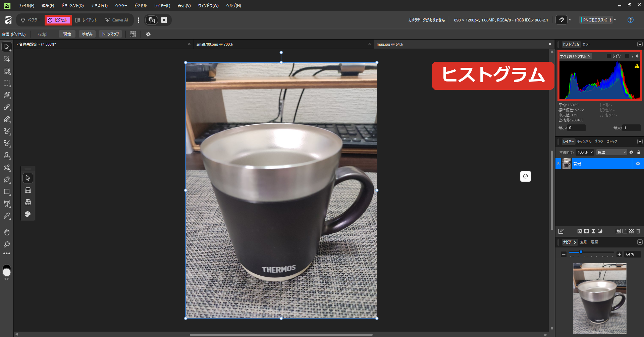Select the Crop tool

pos(7,59)
